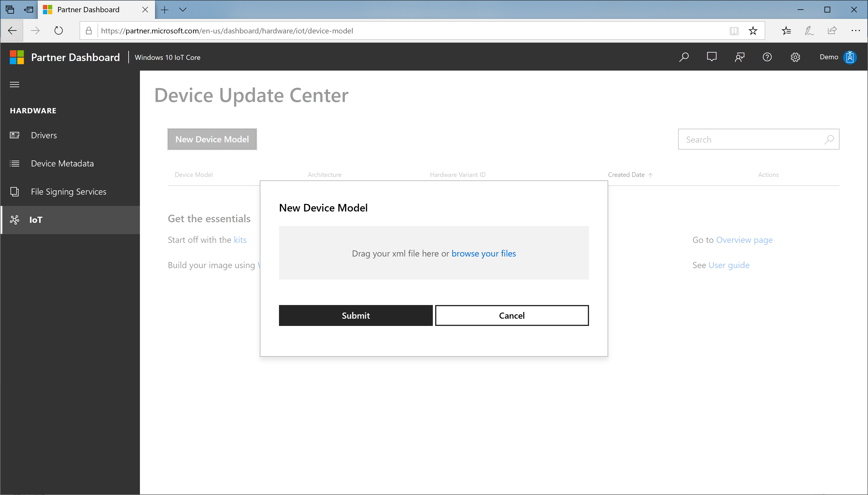The width and height of the screenshot is (868, 495).
Task: Click the New Device Model button
Action: click(x=212, y=139)
